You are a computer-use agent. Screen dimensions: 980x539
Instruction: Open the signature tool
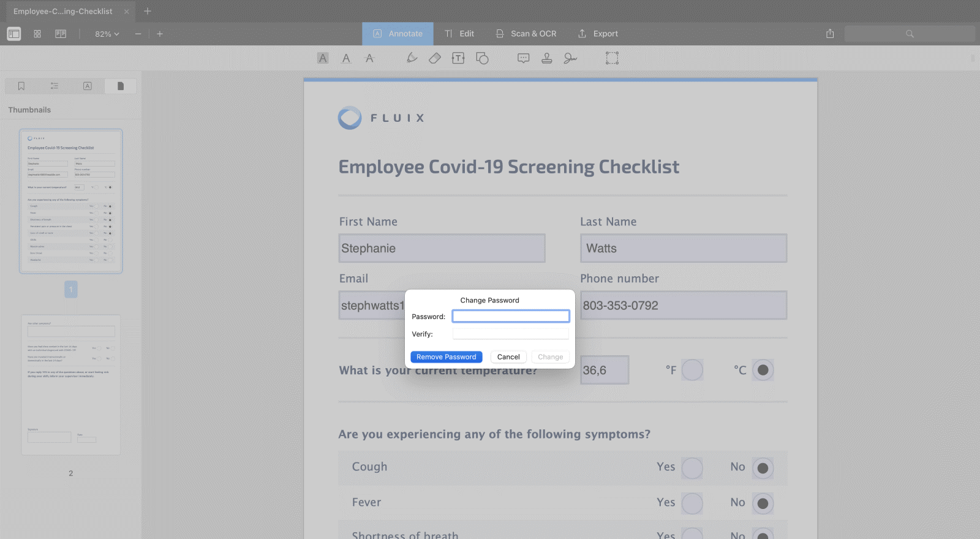[570, 58]
